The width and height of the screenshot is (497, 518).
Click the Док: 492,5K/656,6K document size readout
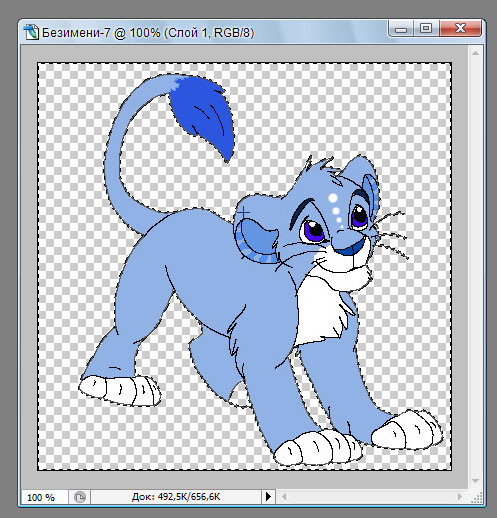(x=176, y=497)
